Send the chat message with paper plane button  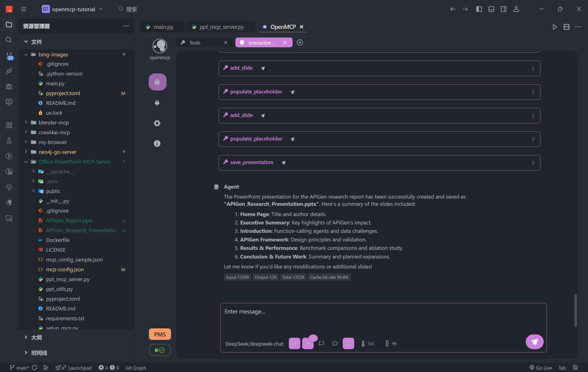tap(535, 342)
